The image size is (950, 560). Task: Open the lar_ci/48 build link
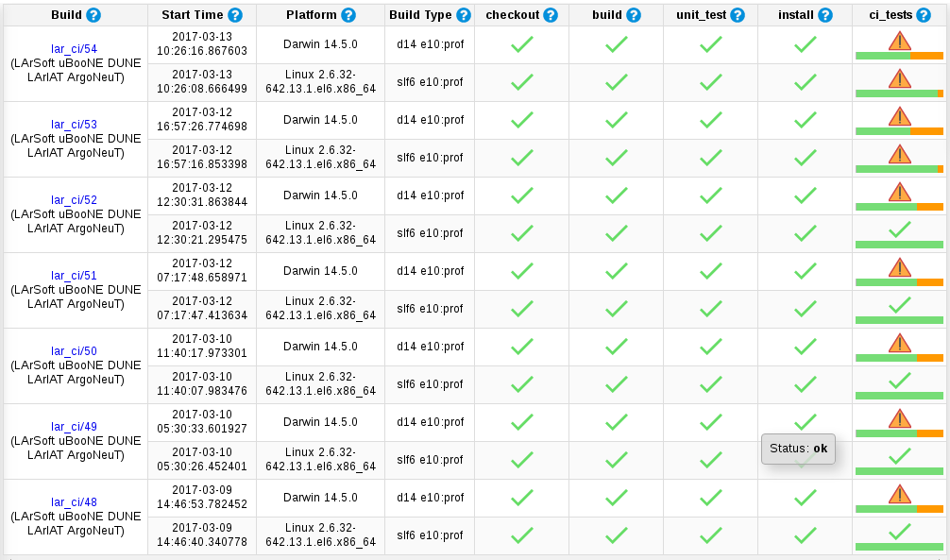pyautogui.click(x=74, y=502)
